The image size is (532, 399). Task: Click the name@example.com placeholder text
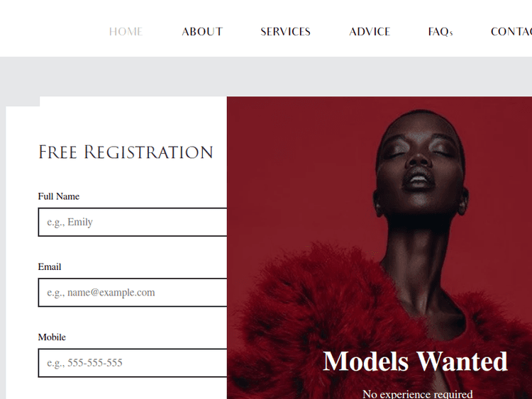111,292
